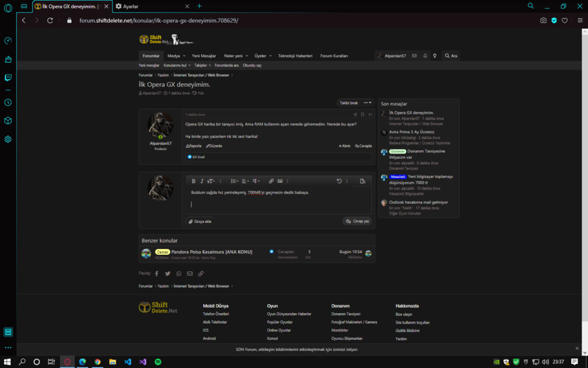This screenshot has width=588, height=368.
Task: Apply bold formatting in reply editor
Action: click(x=193, y=181)
